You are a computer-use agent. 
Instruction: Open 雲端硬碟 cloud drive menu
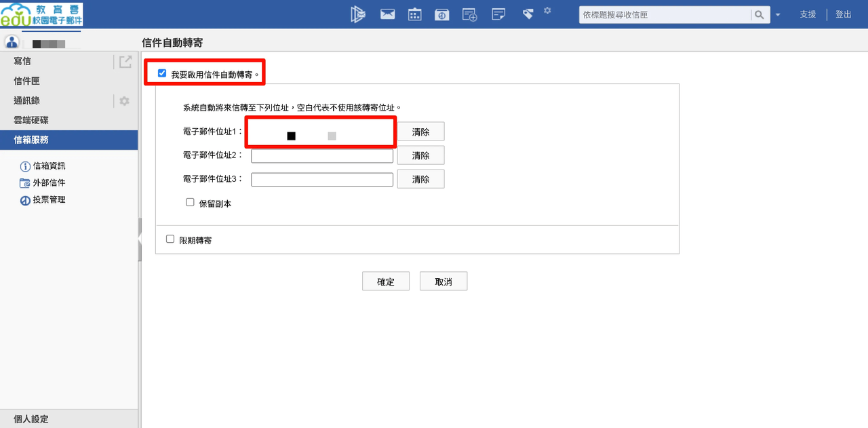(31, 120)
